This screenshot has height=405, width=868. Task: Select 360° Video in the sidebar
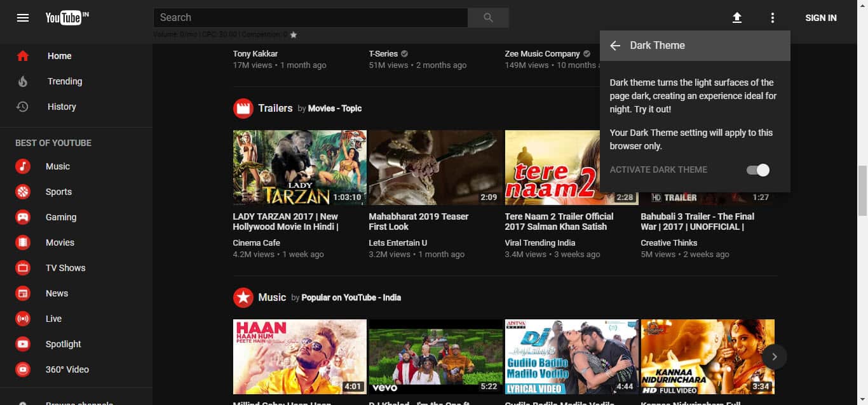(x=76, y=369)
